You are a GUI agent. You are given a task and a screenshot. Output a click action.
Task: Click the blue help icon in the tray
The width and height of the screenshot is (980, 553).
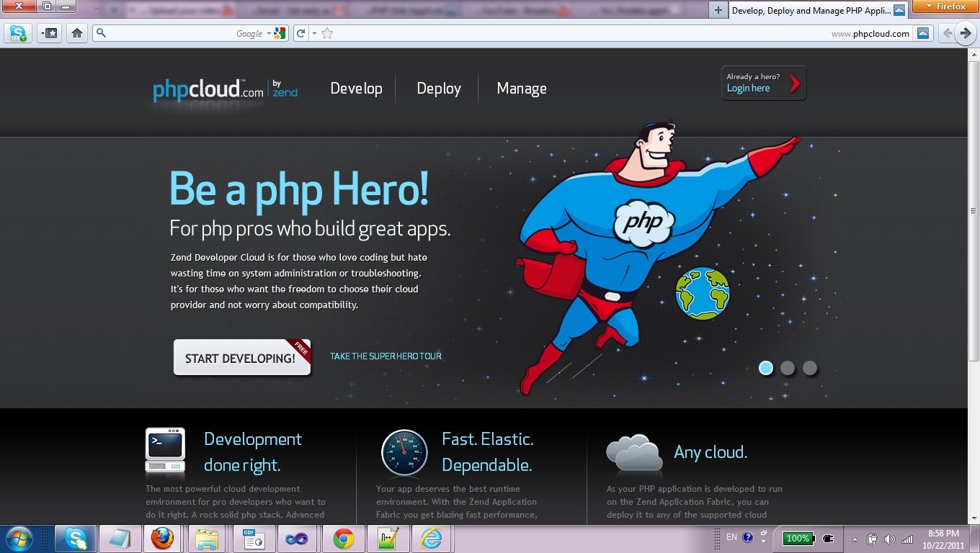pyautogui.click(x=748, y=537)
